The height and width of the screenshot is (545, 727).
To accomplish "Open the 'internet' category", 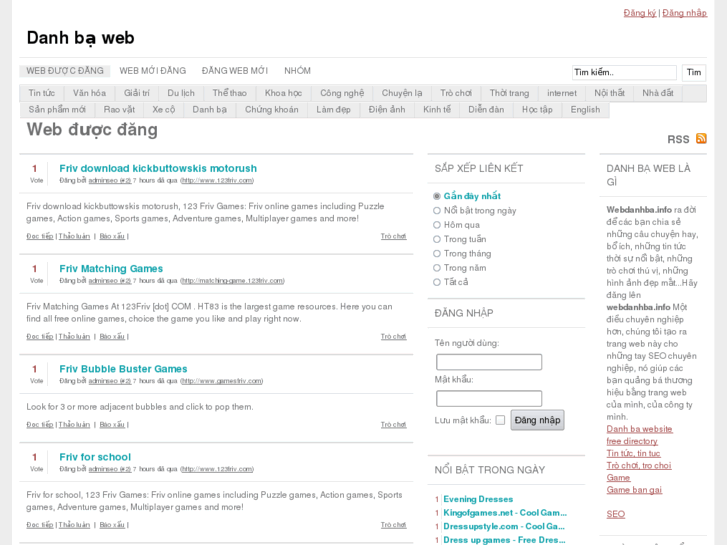I will click(561, 93).
